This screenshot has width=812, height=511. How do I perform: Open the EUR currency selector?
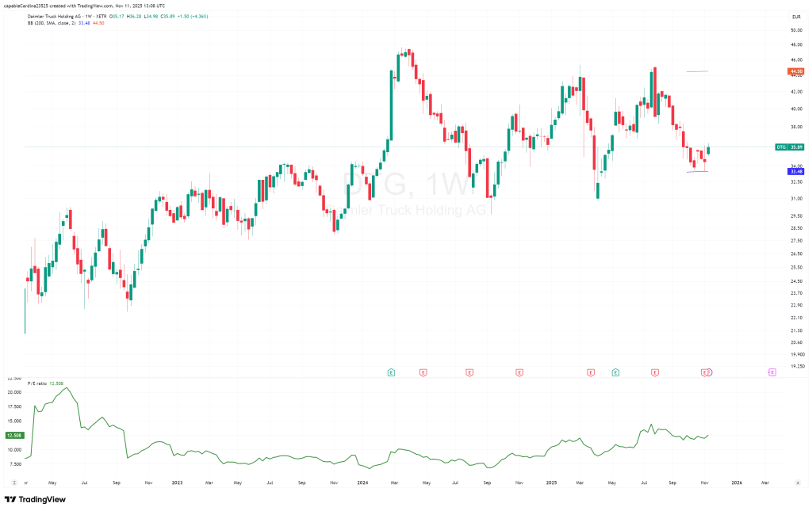(x=795, y=17)
